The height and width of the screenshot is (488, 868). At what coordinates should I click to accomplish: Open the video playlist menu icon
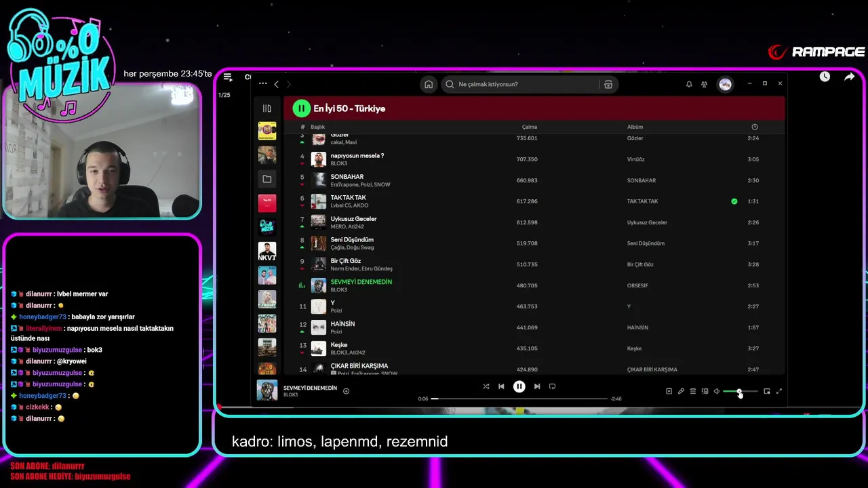228,77
